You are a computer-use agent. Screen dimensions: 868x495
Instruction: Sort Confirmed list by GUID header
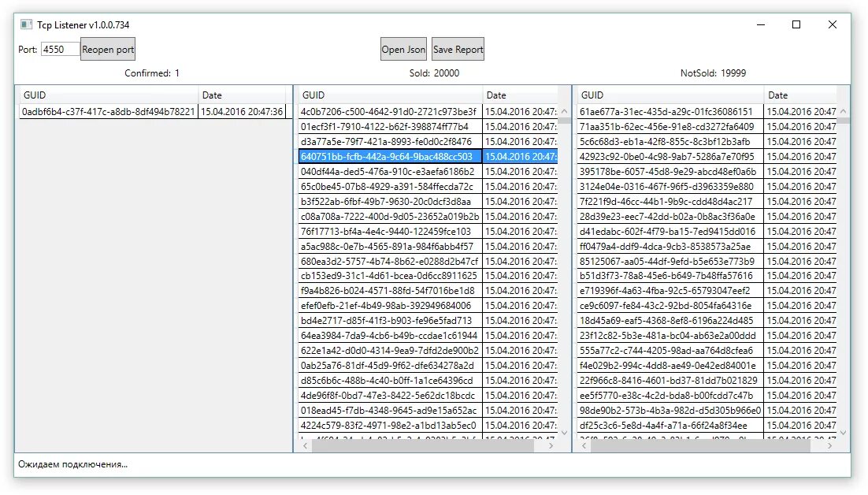(x=109, y=95)
